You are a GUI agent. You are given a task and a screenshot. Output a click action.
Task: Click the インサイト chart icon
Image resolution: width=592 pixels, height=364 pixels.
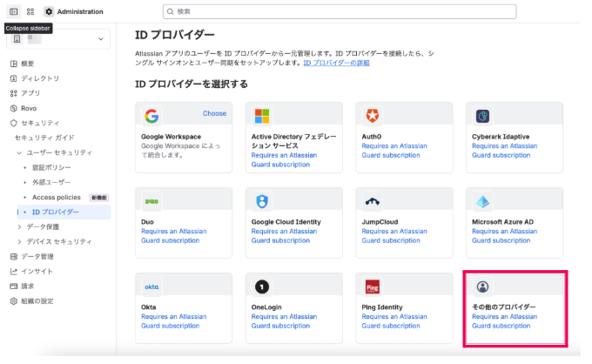click(14, 272)
